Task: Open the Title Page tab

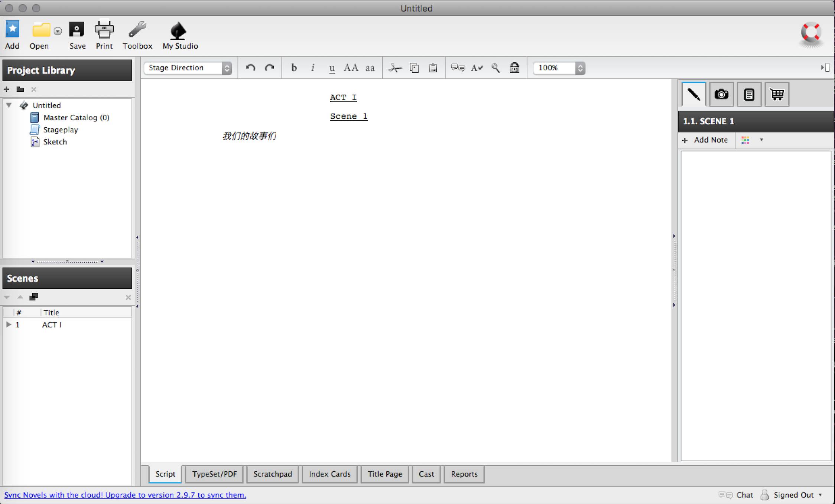Action: 384,474
